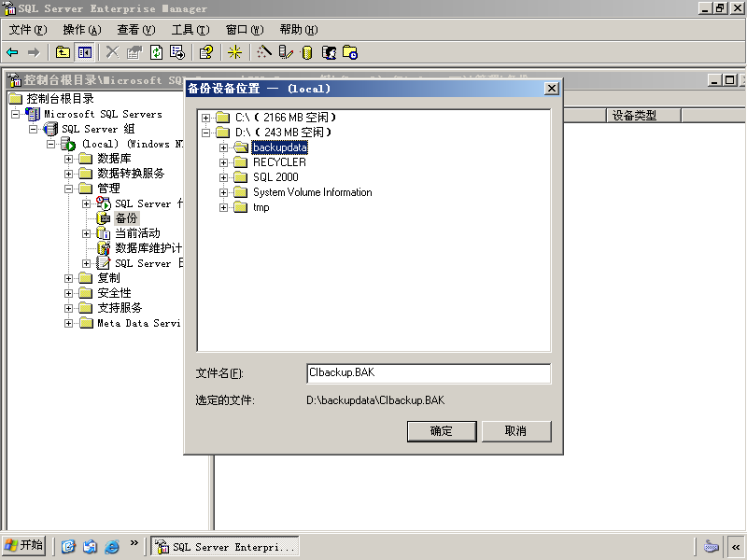Expand the RECYCLER folder
Image resolution: width=747 pixels, height=560 pixels.
pos(223,162)
